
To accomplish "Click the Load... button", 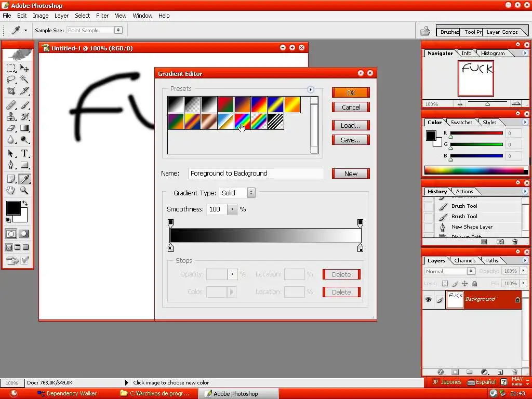I will (x=351, y=126).
